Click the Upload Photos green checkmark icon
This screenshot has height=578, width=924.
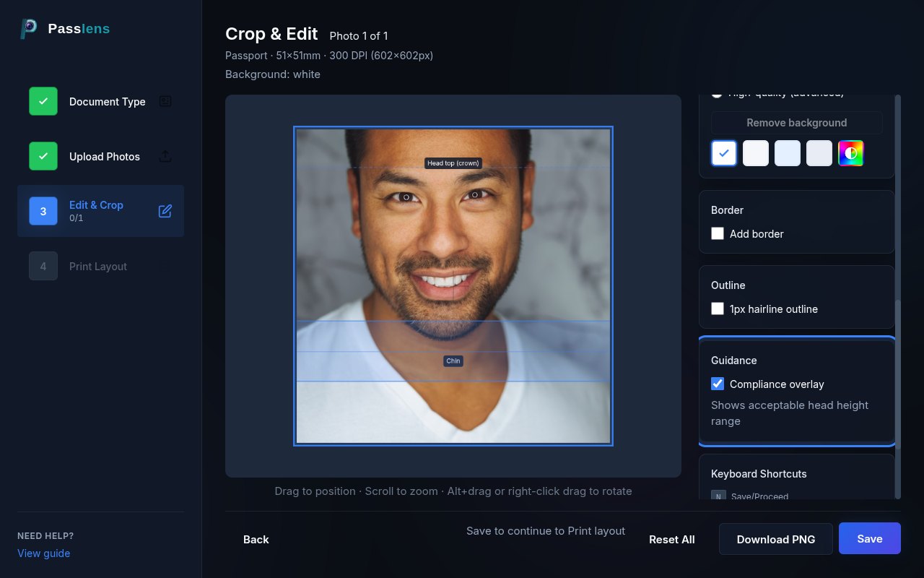coord(43,156)
